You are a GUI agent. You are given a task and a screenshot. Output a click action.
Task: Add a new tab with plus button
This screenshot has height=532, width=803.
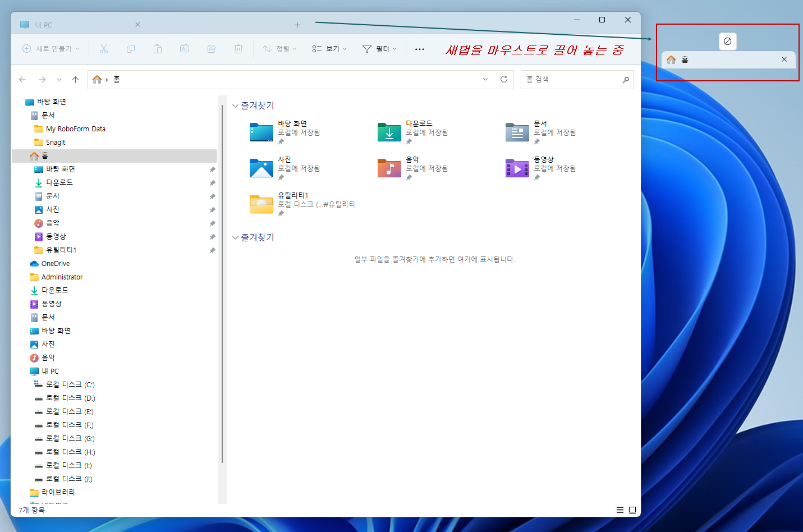(x=297, y=25)
